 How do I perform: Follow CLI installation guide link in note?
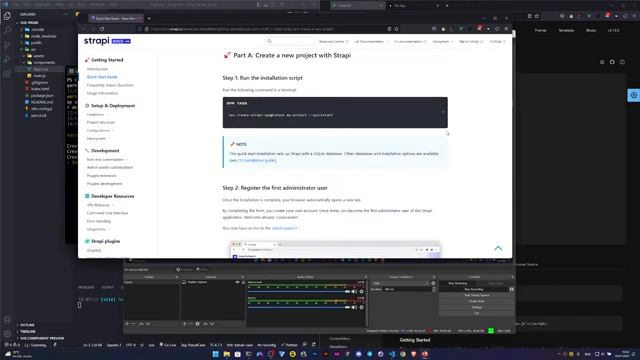click(257, 160)
